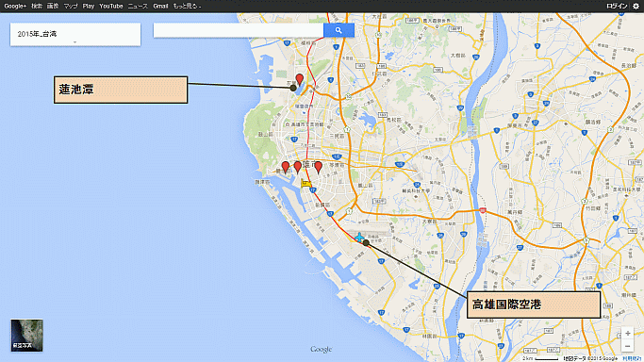Focus the map search input field

tap(239, 30)
